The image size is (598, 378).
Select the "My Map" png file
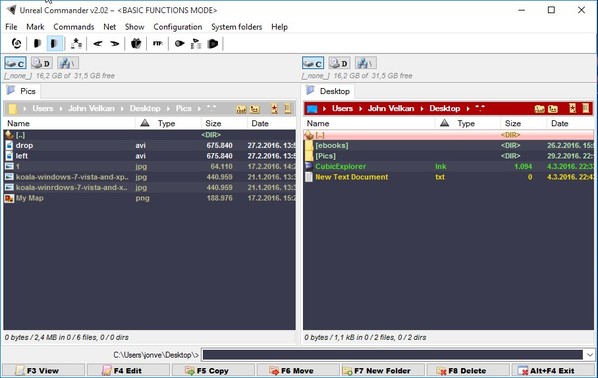point(150,198)
